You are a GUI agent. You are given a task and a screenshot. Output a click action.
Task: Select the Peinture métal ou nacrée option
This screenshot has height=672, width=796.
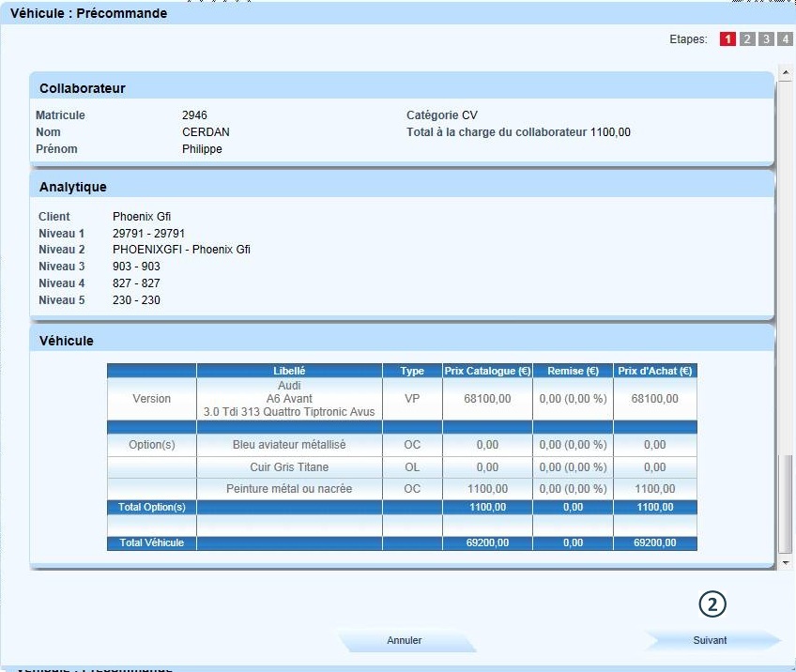289,489
